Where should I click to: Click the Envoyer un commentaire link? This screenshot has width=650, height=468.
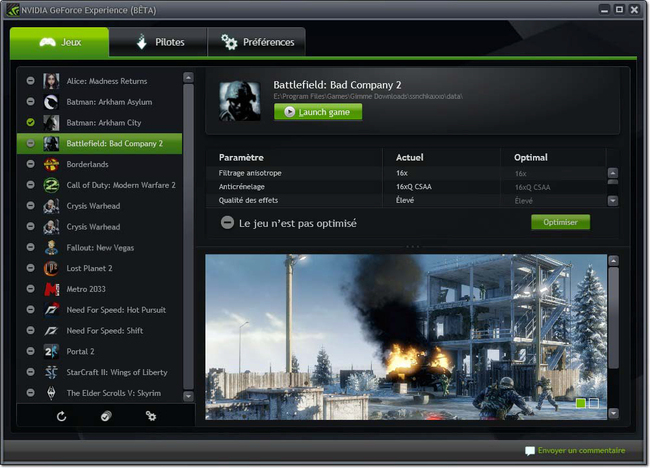tap(581, 451)
